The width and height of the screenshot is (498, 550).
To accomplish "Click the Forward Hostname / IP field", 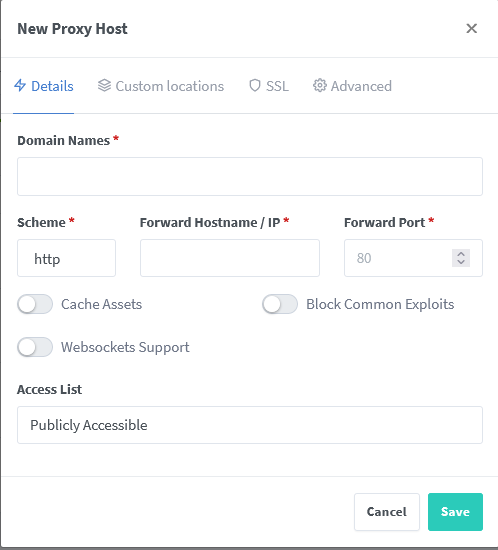I will (x=230, y=258).
